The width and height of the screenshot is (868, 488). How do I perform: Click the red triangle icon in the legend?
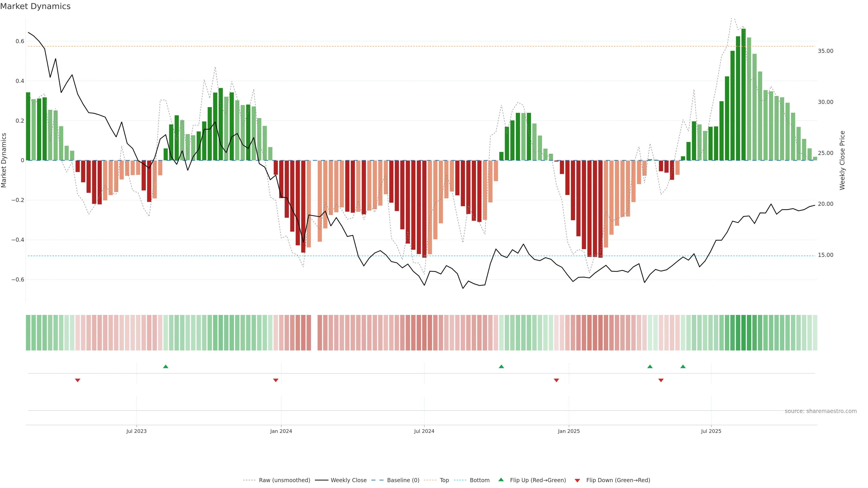[x=577, y=481]
